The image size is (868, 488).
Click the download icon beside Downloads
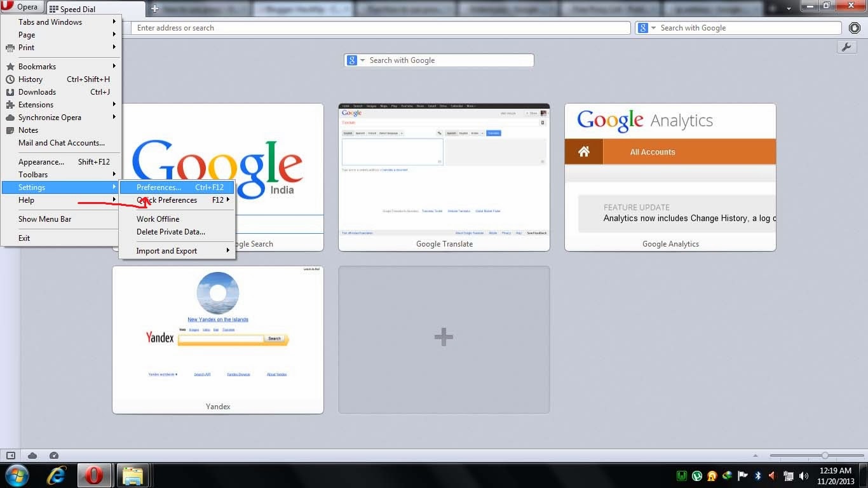point(10,92)
